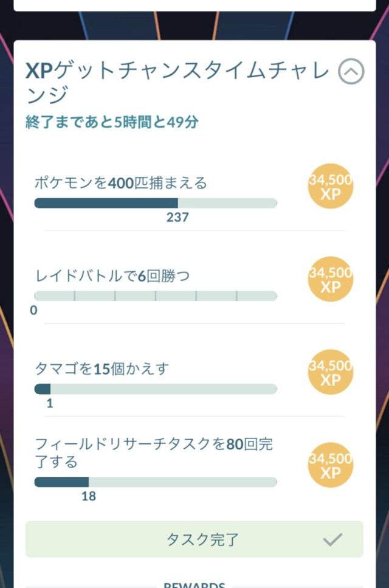This screenshot has width=389, height=588.
Task: Click the catch 400 Pokémon progress bar
Action: pos(156,203)
